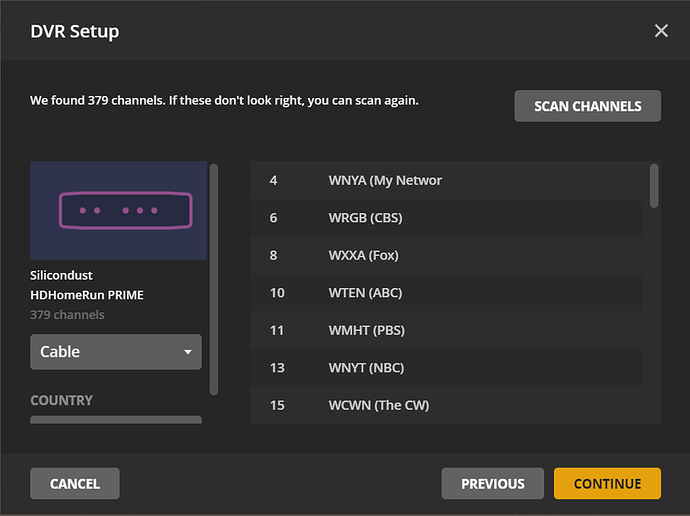
Task: Click the channel list scrollbar thumb
Action: 654,186
